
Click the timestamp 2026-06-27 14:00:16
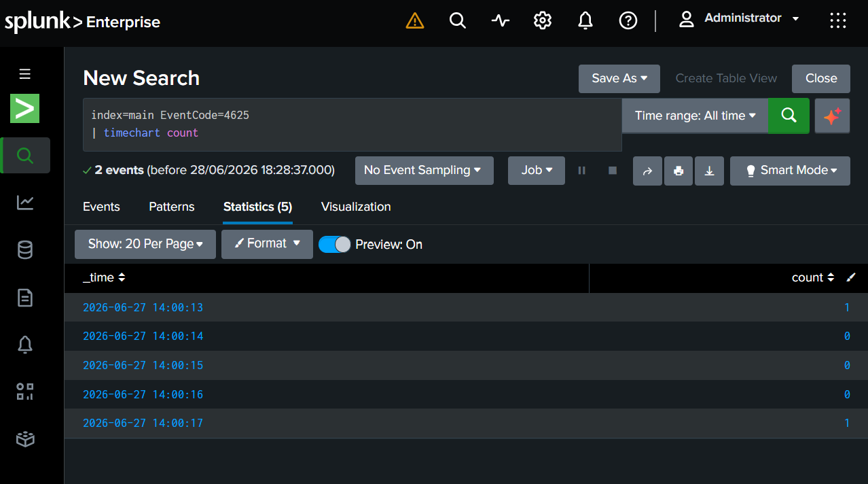click(x=143, y=394)
